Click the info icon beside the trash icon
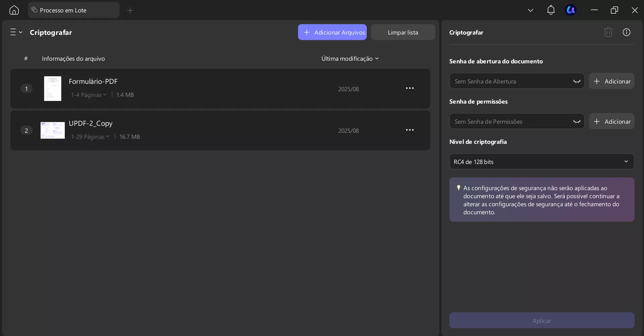This screenshot has width=644, height=336. (x=627, y=32)
